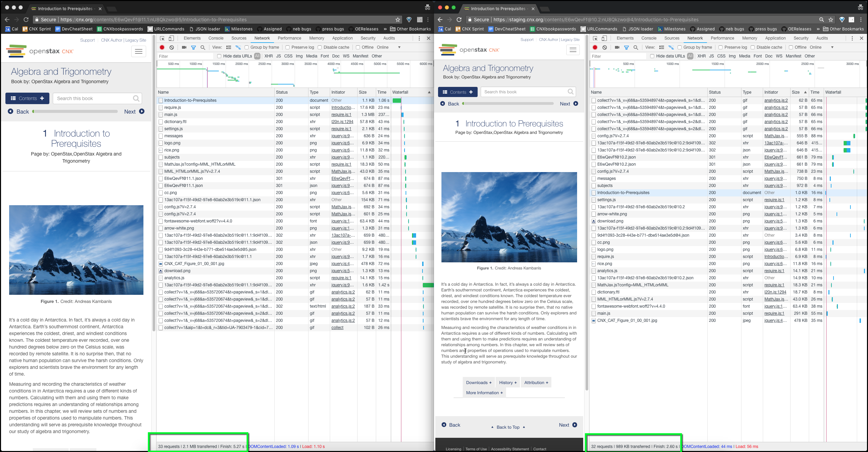Toggle the Hide data URLs checkbox
868x452 pixels.
[x=219, y=56]
